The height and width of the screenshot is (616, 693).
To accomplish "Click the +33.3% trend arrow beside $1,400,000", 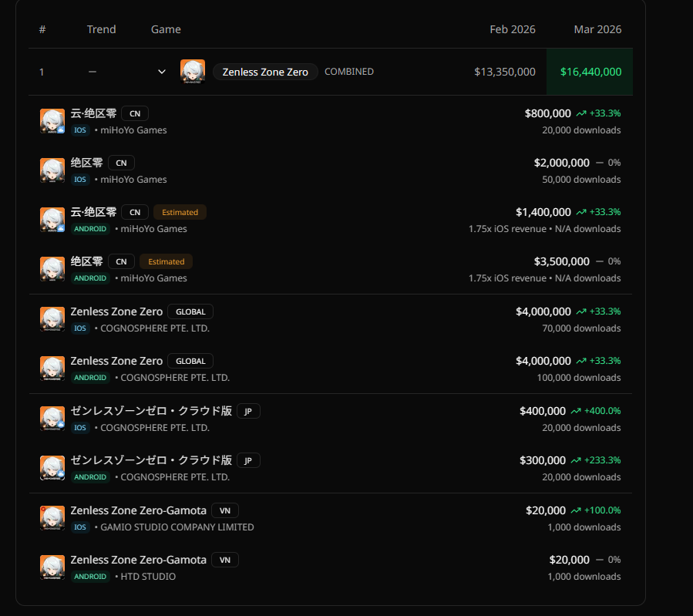I will 581,212.
